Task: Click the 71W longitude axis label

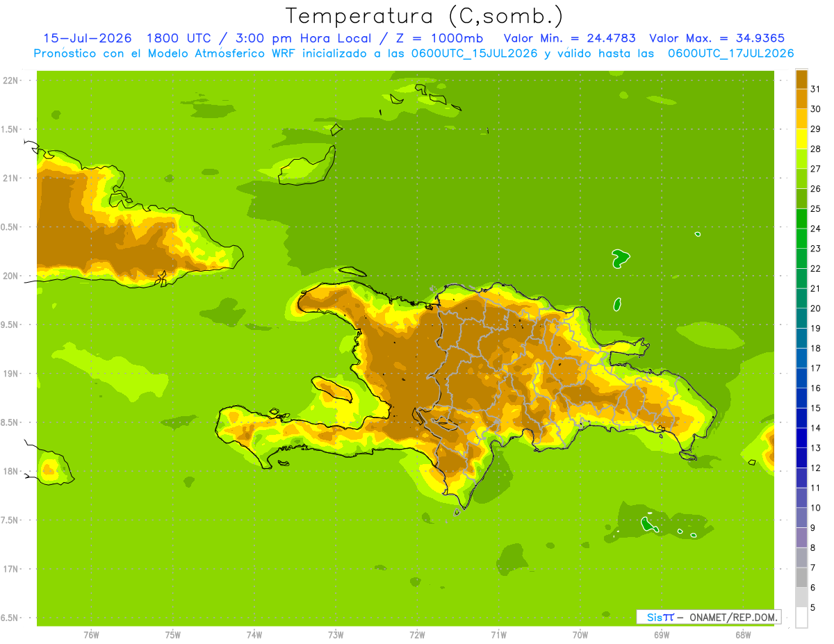Action: tap(498, 634)
